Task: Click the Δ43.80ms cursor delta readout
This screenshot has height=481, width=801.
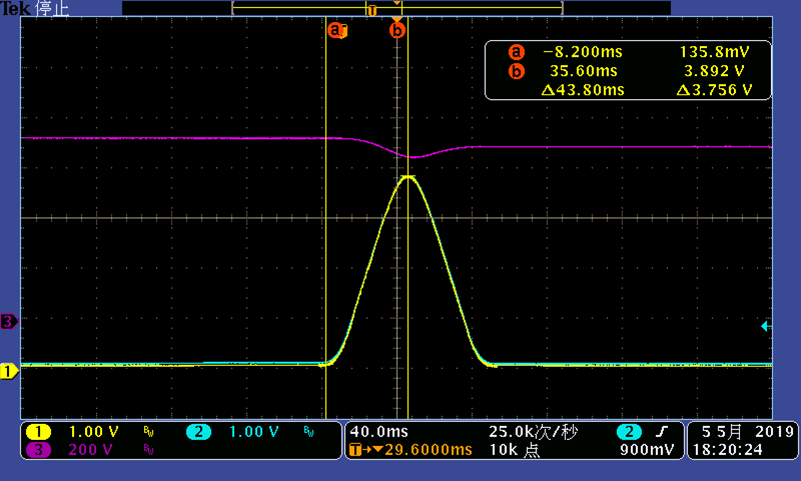Action: tap(582, 90)
